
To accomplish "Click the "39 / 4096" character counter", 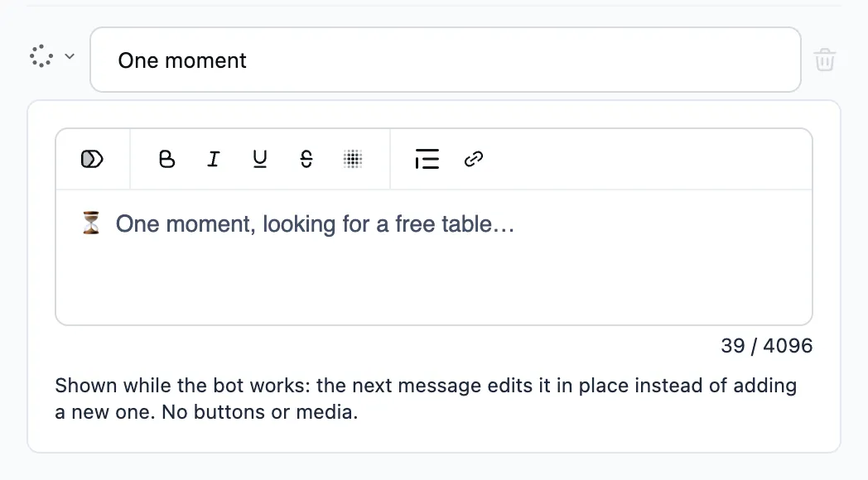I will point(767,346).
